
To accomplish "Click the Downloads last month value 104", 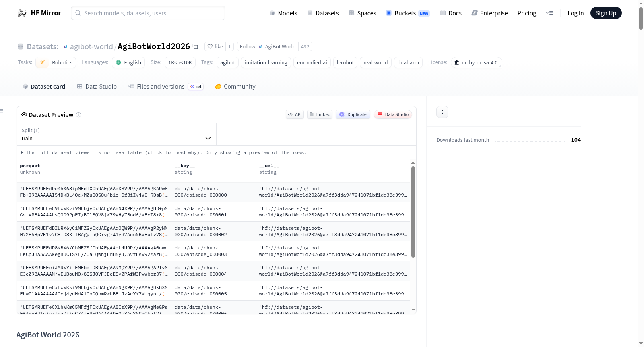I will pos(576,140).
